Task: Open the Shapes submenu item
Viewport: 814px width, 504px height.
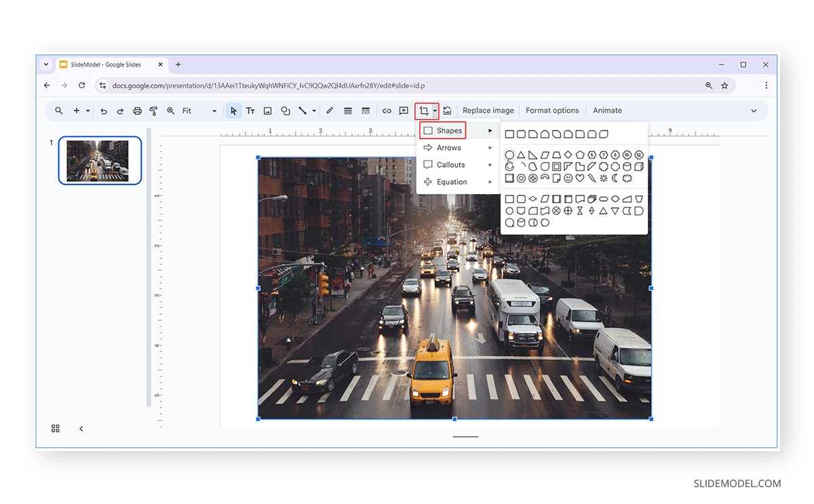Action: 458,131
